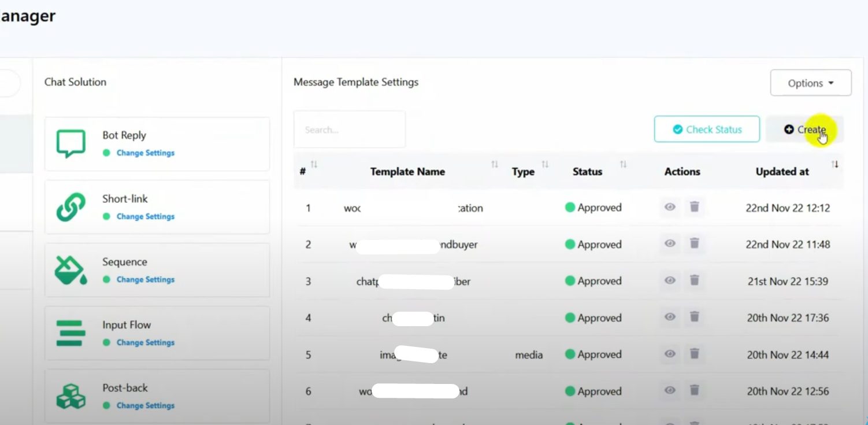Screen dimensions: 868x425
Task: Delete the template updated 21st Nov 15:39
Action: coord(695,280)
